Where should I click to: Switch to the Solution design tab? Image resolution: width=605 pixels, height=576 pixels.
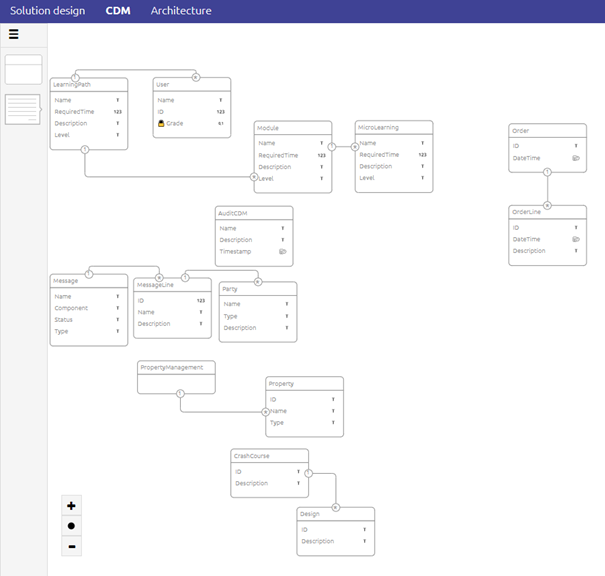pos(48,11)
